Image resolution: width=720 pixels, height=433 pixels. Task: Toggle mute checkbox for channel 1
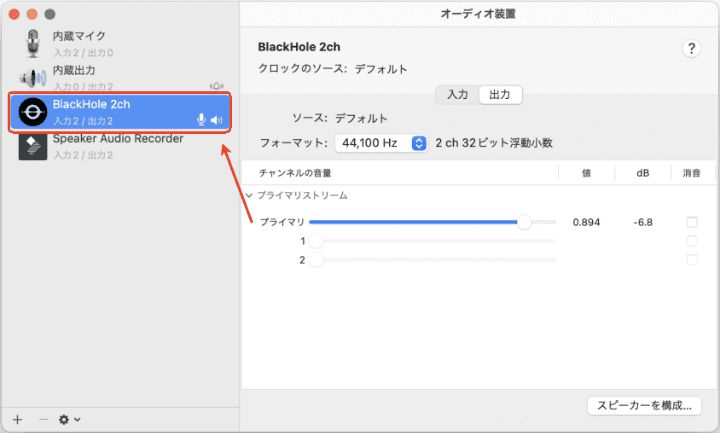coord(691,241)
